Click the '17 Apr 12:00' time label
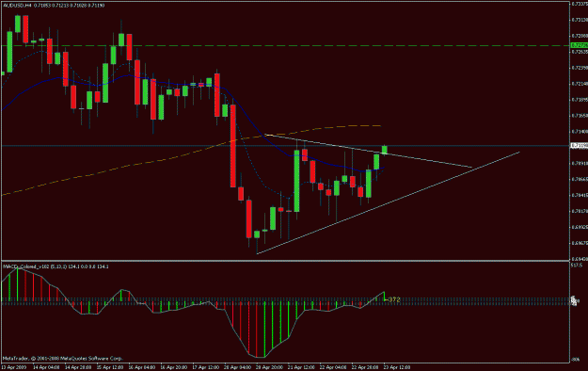This screenshot has height=371, width=588. tap(205, 367)
